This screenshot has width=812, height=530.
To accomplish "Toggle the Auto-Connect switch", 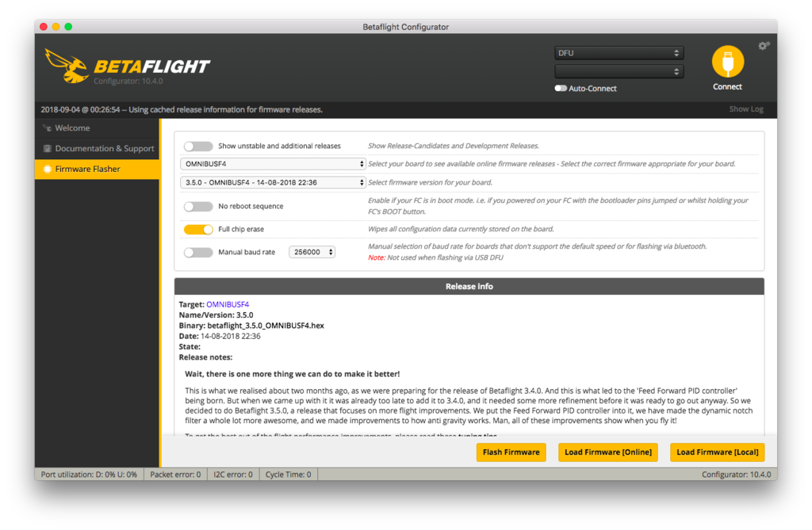I will pyautogui.click(x=561, y=89).
